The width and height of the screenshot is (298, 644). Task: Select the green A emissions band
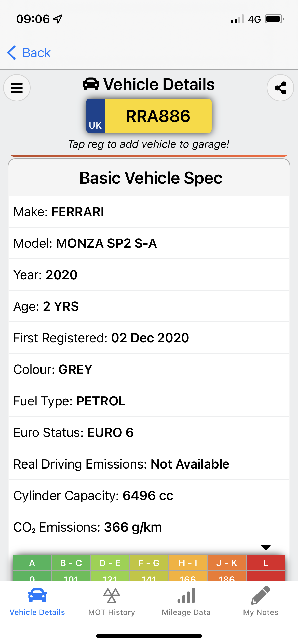[32, 568]
